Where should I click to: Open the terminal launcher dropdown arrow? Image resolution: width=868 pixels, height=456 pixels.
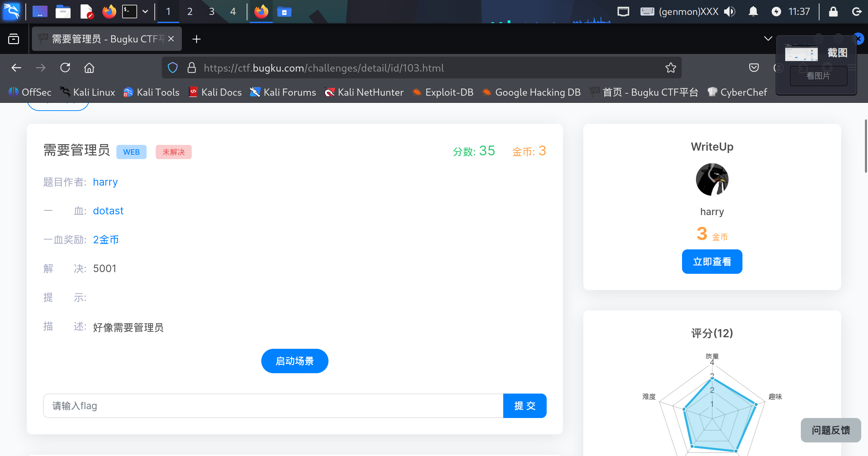click(x=145, y=12)
